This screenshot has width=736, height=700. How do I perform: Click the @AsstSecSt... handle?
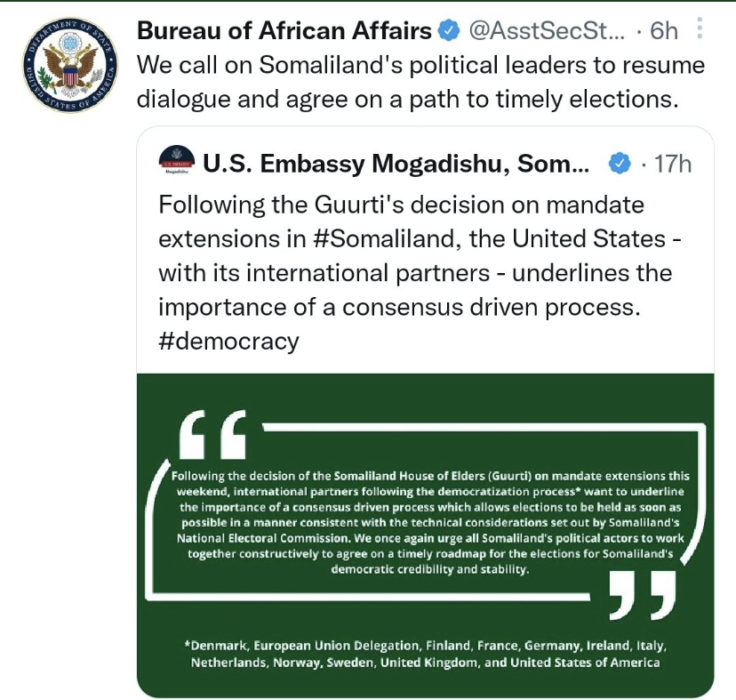coord(547,31)
